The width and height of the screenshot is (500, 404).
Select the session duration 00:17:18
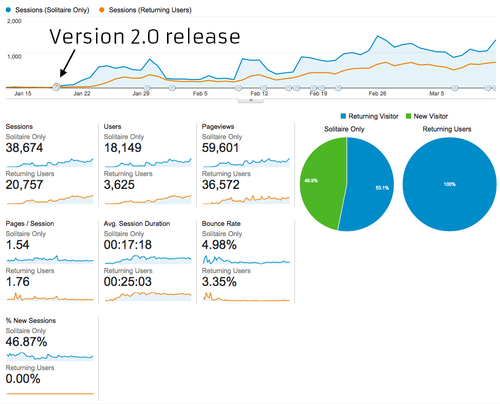point(128,245)
